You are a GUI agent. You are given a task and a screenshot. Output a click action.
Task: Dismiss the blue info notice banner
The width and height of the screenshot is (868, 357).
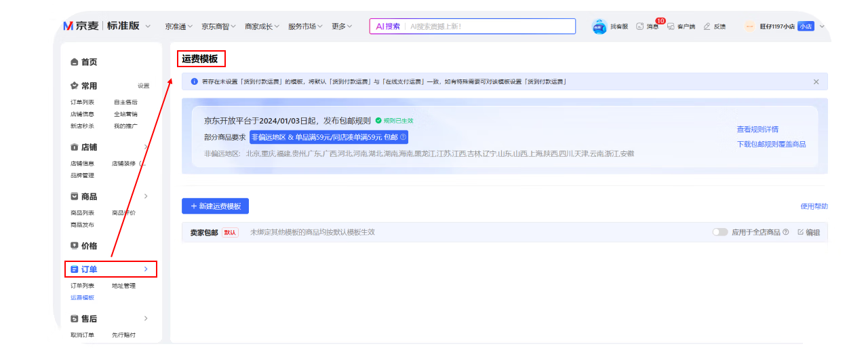[816, 81]
